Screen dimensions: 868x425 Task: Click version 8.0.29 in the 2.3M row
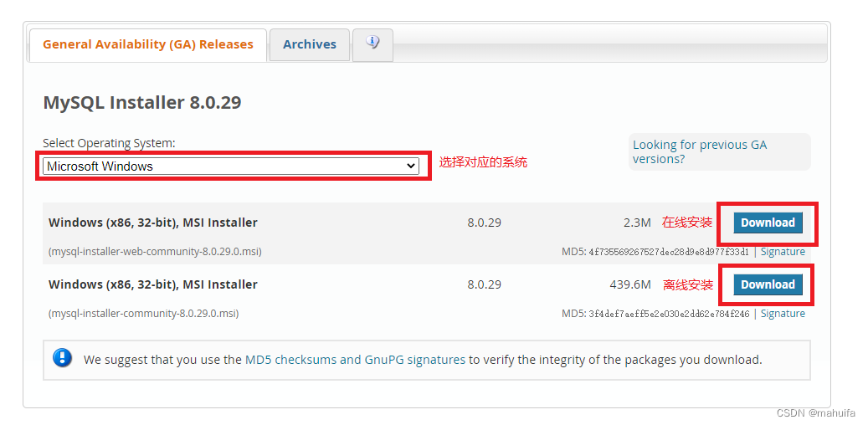click(484, 223)
